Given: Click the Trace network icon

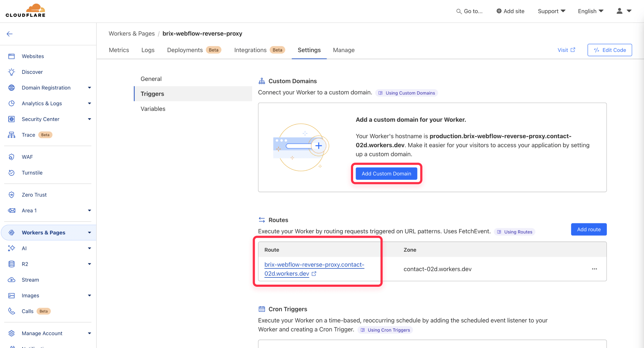Looking at the screenshot, I should tap(11, 135).
